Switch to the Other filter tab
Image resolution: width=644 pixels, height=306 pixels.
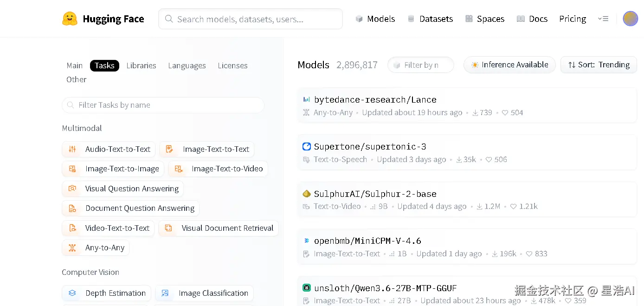pyautogui.click(x=76, y=79)
